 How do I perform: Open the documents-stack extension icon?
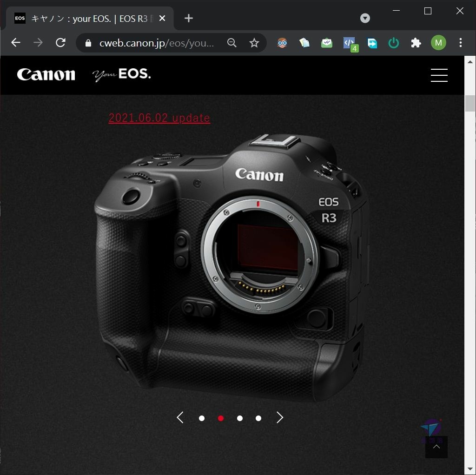(304, 43)
